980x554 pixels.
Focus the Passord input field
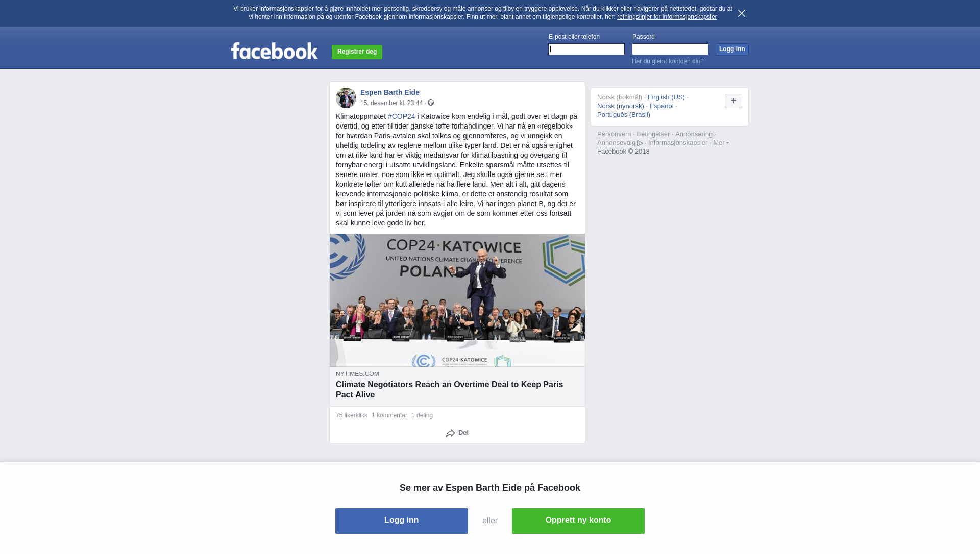pyautogui.click(x=670, y=49)
